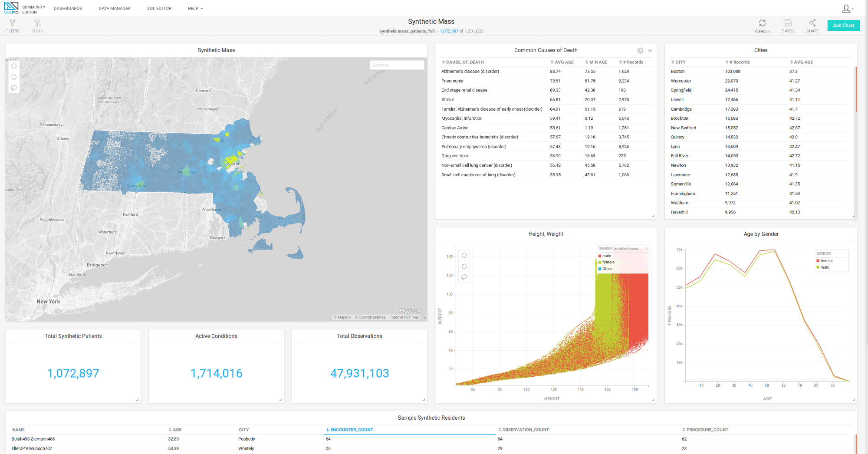
Task: Sort death causes by # Records
Action: coord(631,62)
